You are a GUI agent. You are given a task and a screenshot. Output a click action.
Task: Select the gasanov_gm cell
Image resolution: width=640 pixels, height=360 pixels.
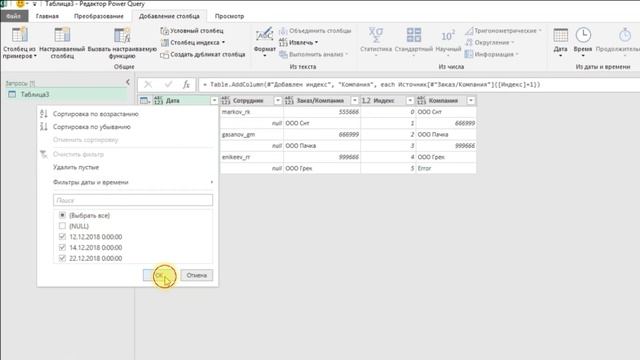252,134
